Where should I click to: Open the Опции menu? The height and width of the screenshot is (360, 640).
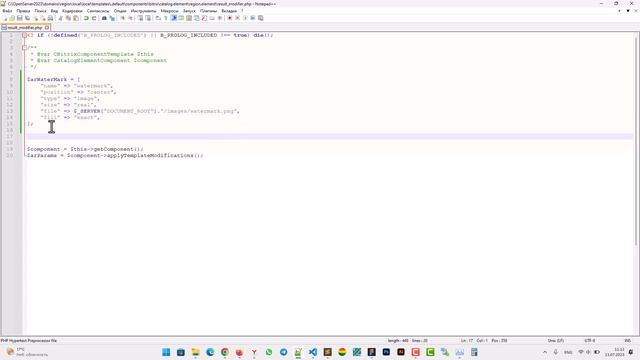(x=120, y=11)
